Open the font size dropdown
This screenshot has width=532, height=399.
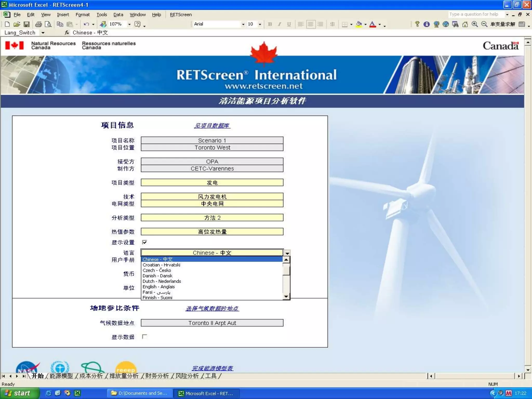click(x=260, y=24)
